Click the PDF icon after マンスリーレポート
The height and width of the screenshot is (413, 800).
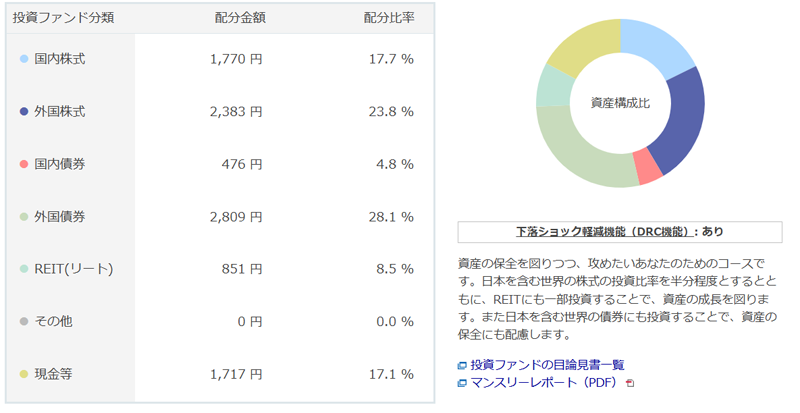[x=629, y=383]
